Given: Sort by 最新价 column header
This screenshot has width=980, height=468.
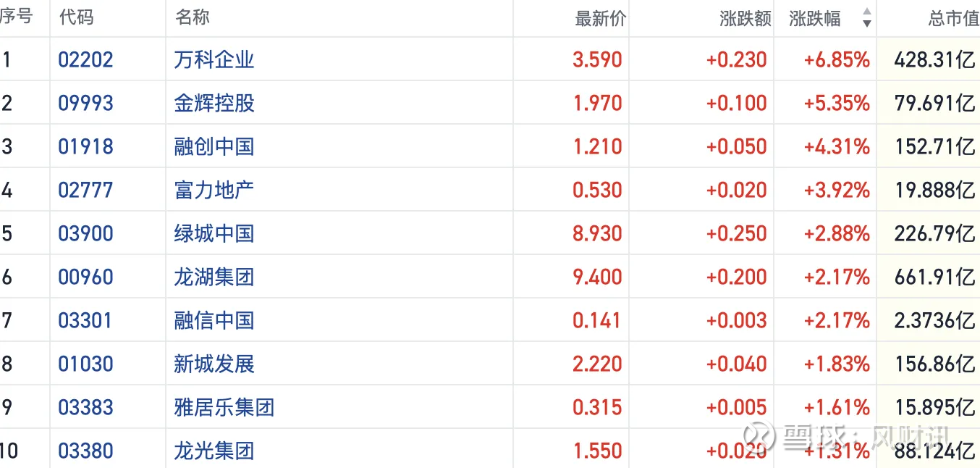Looking at the screenshot, I should click(600, 19).
